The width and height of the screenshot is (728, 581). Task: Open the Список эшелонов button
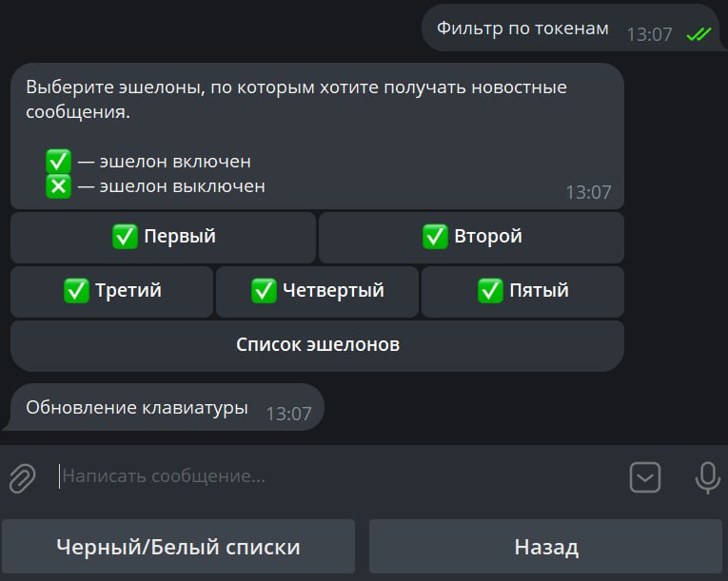point(317,345)
